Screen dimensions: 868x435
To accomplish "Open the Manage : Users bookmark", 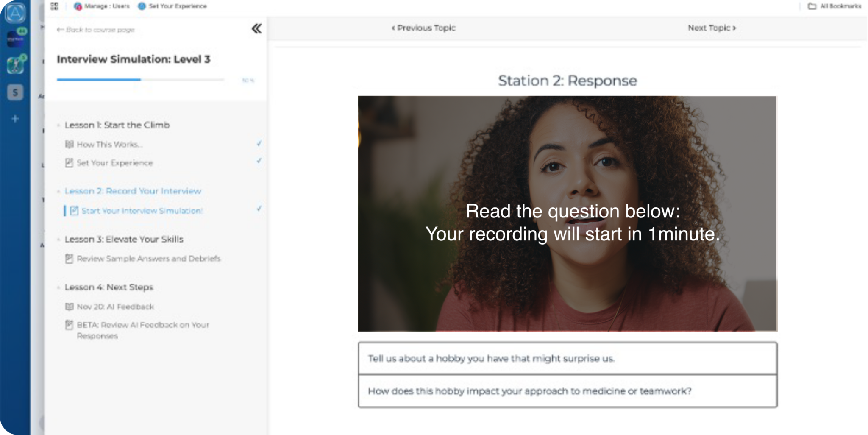I will pyautogui.click(x=102, y=6).
